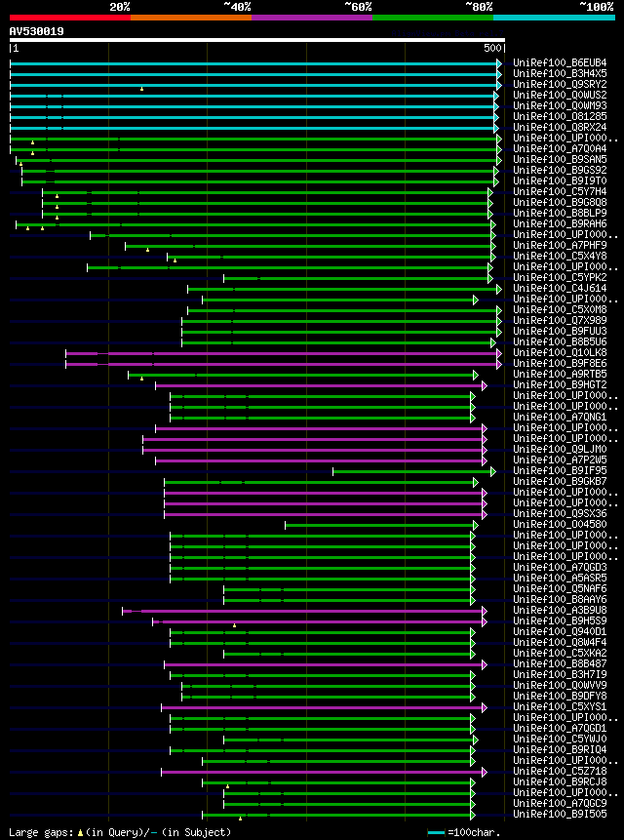Image resolution: width=624 pixels, height=840 pixels.
Task: Open hit UniRef100_A7PHF9
Action: point(560,245)
